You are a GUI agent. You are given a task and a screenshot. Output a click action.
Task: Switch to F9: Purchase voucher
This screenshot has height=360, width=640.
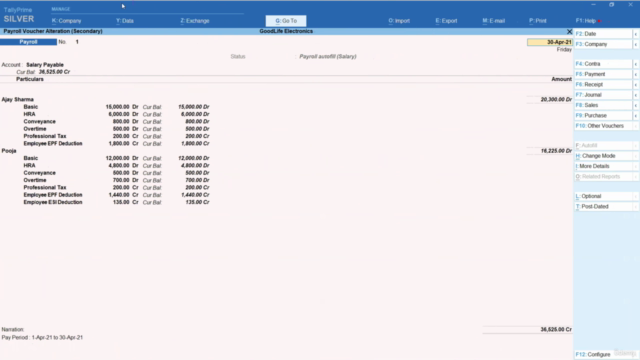(x=603, y=116)
